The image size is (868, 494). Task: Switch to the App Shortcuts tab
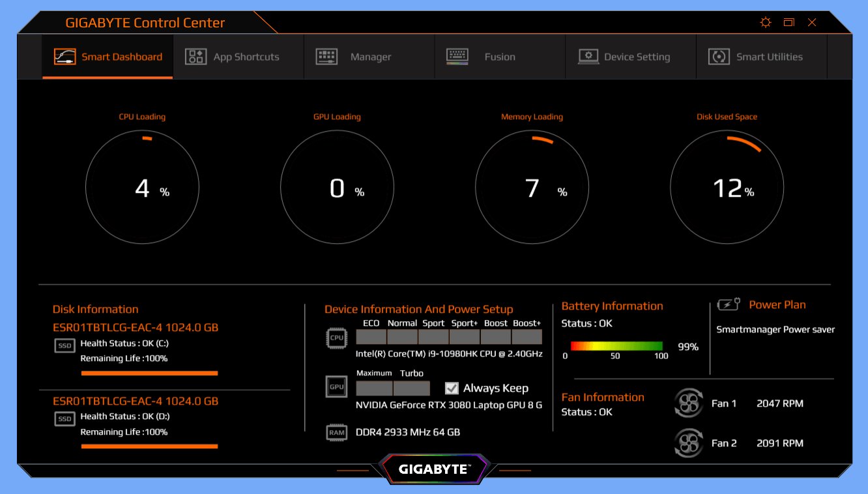(x=239, y=57)
